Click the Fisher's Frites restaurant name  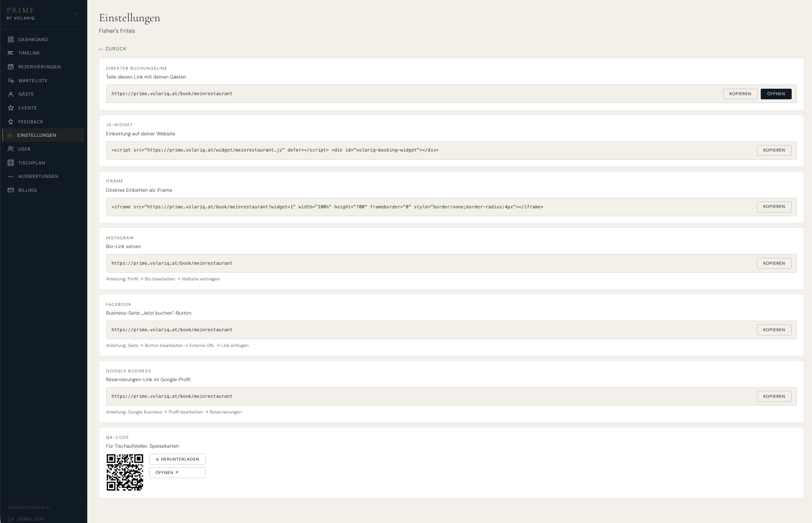[x=117, y=31]
